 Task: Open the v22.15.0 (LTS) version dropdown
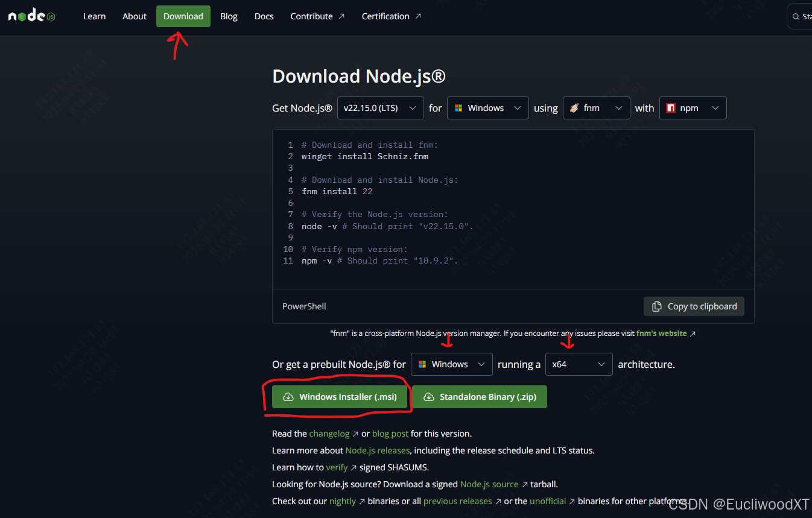(381, 108)
